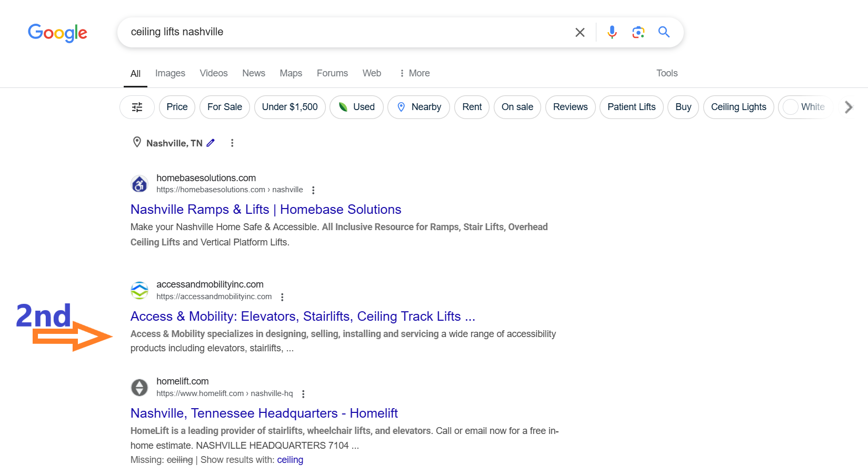Switch to the Images tab
This screenshot has width=868, height=474.
(170, 73)
